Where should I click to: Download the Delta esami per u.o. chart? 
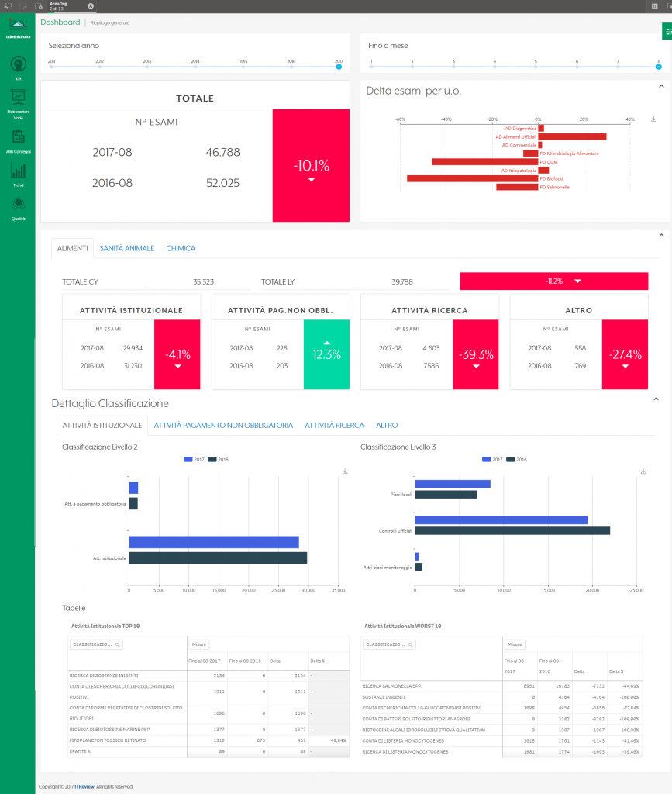tap(653, 119)
